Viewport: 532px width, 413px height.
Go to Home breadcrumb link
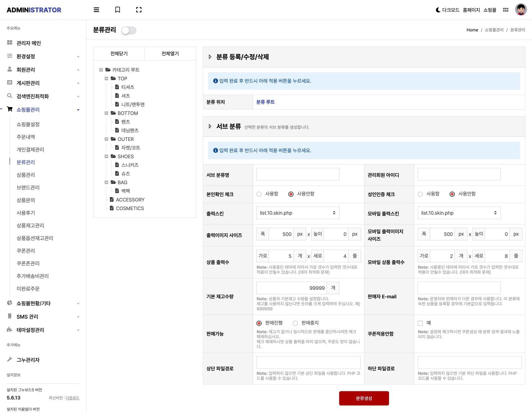click(x=472, y=30)
